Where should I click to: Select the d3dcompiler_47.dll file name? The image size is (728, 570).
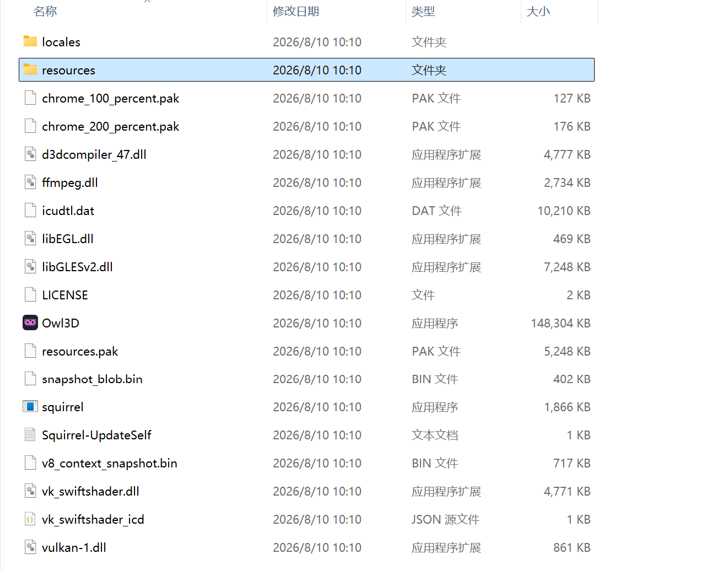[94, 154]
